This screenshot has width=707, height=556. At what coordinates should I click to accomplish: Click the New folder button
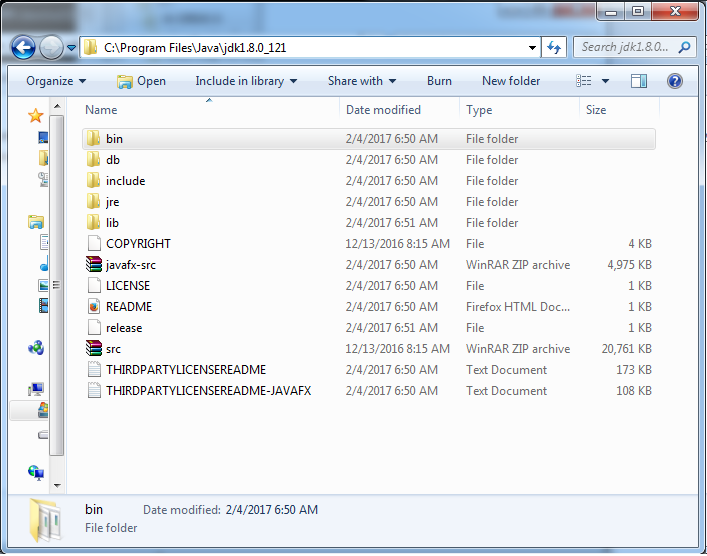pos(511,81)
